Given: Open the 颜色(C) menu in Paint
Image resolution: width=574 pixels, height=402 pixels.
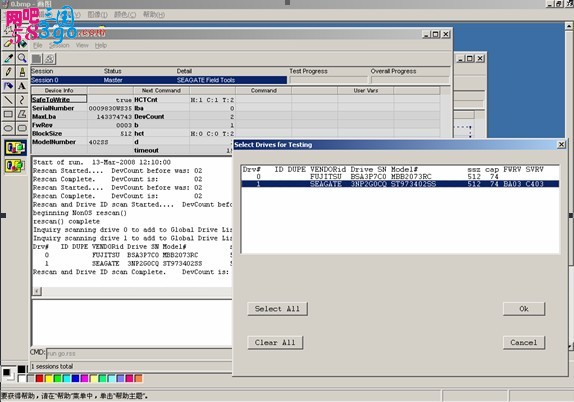Looking at the screenshot, I should [125, 15].
